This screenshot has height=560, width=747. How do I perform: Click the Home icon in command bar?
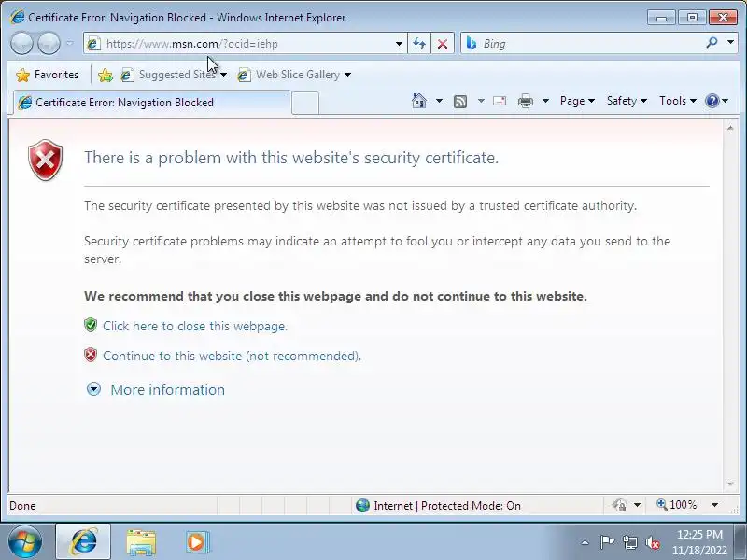[418, 101]
